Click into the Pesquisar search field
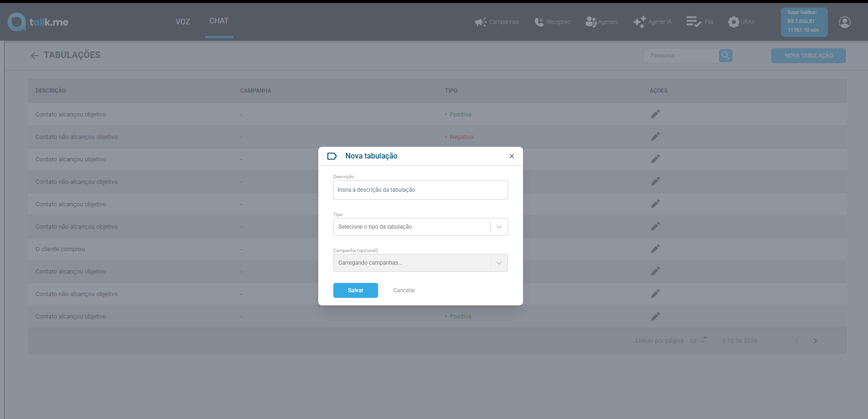 [x=681, y=56]
